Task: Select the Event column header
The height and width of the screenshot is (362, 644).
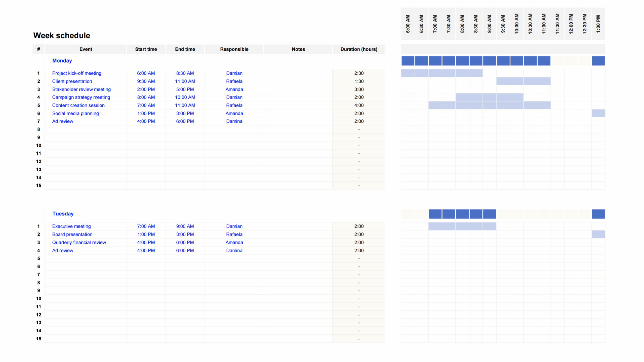Action: [x=86, y=49]
